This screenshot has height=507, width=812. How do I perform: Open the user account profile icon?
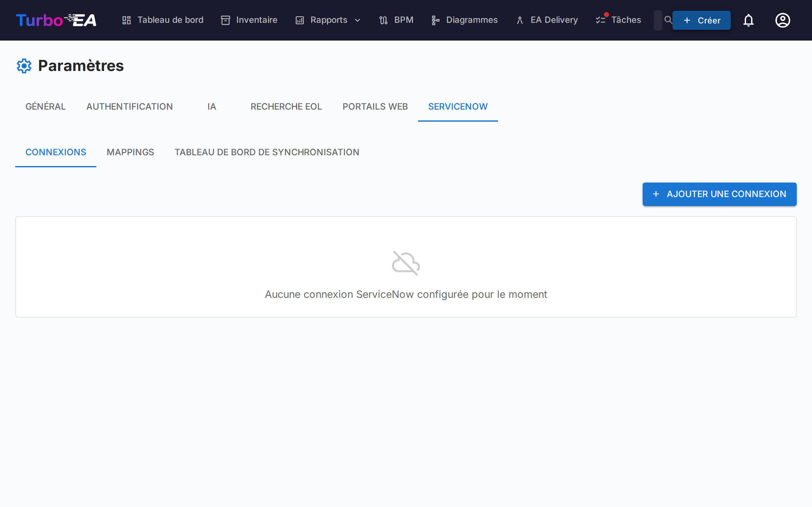click(783, 20)
